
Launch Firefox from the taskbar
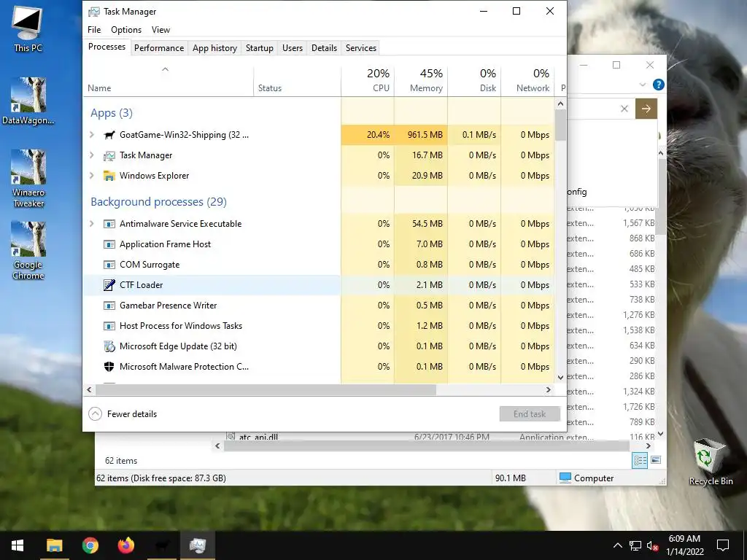coord(125,545)
